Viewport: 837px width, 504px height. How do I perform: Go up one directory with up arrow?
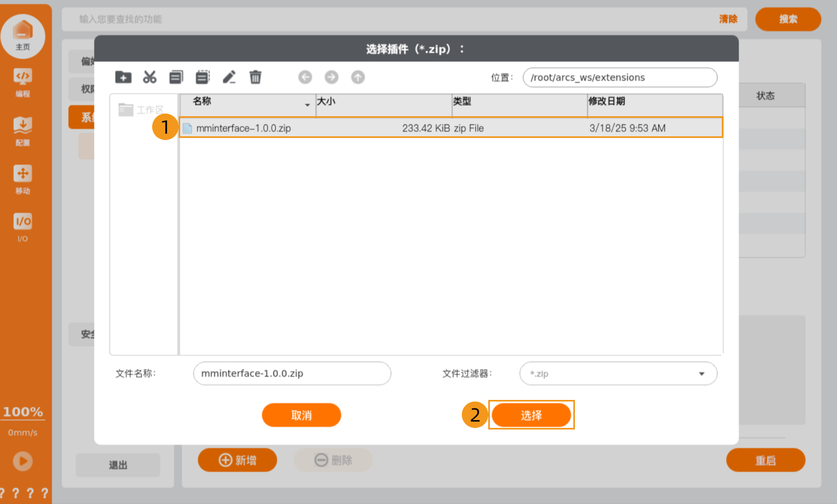tap(358, 77)
